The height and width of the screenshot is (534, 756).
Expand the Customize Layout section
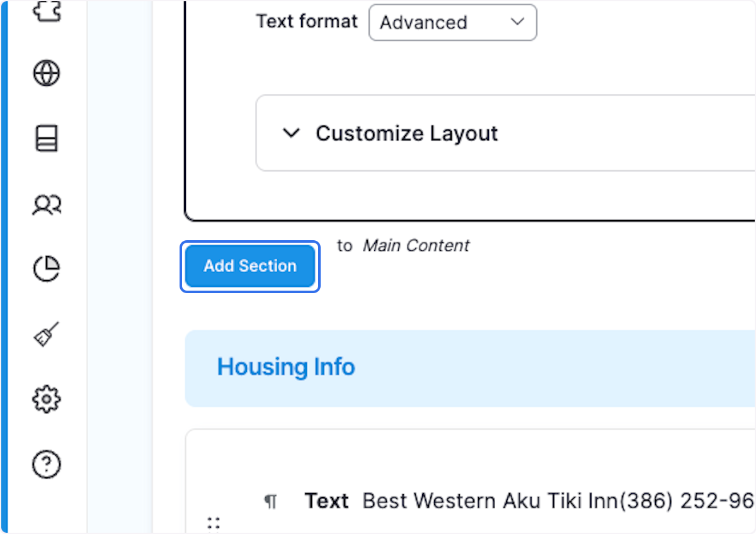tap(291, 133)
